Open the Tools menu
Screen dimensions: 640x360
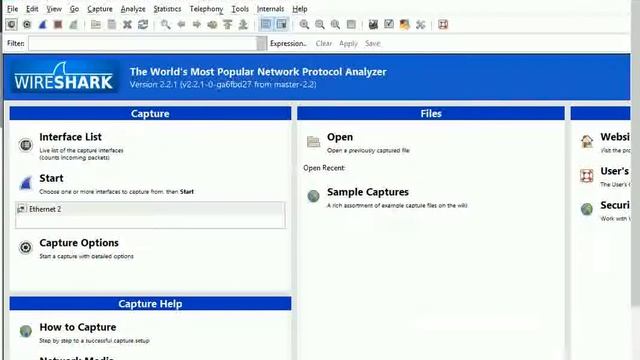point(240,9)
